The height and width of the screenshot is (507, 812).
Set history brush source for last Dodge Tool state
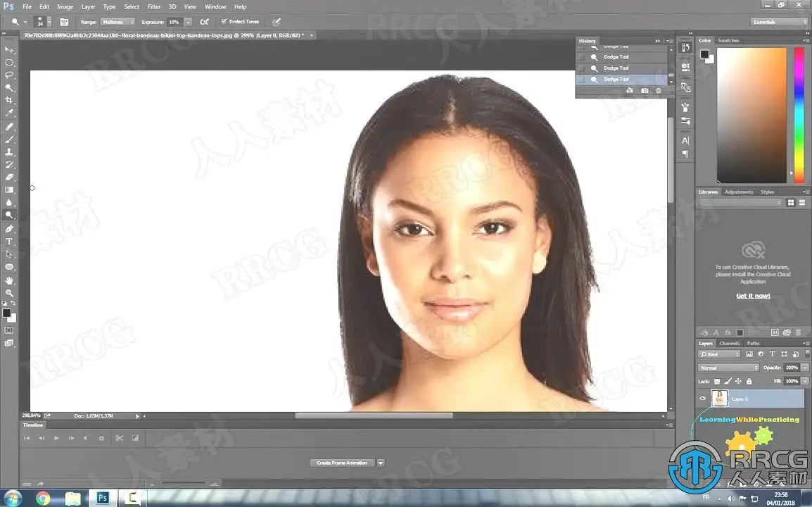tap(581, 80)
